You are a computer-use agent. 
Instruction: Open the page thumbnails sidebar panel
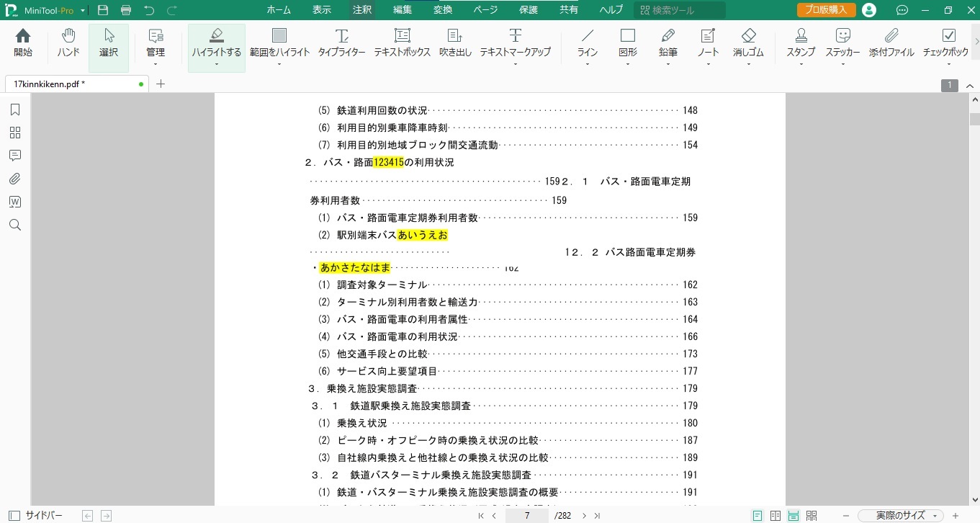pyautogui.click(x=14, y=133)
